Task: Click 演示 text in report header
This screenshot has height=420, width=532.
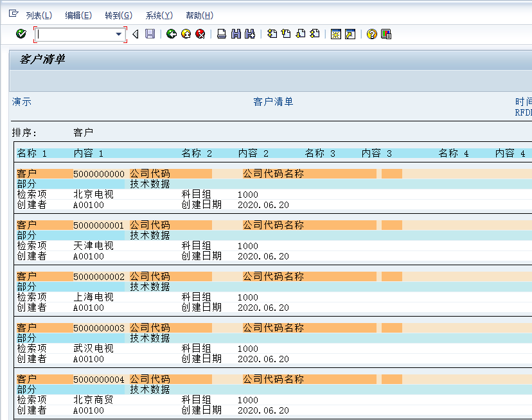Action: point(22,101)
